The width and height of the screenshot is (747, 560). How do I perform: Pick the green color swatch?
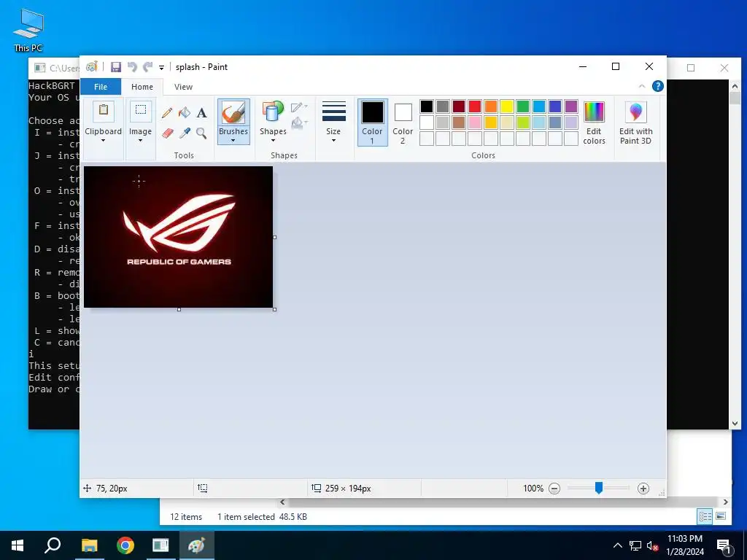(x=523, y=106)
